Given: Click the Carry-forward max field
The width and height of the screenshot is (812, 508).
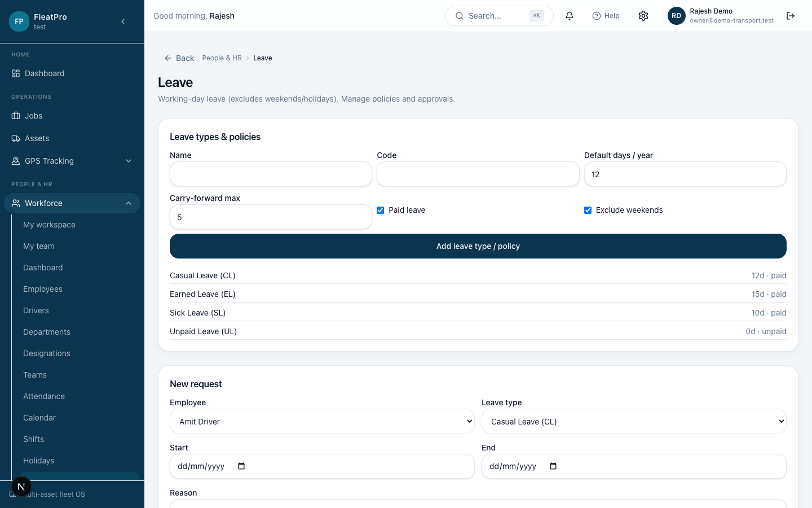Looking at the screenshot, I should coord(271,217).
